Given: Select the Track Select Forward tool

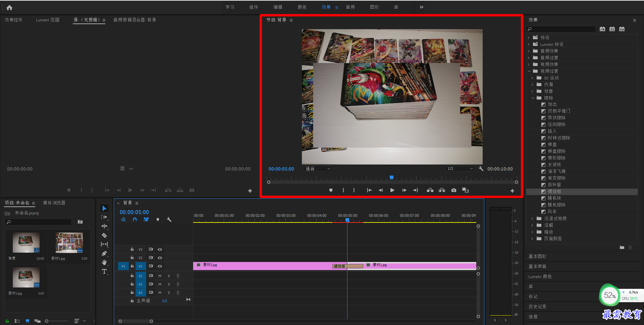Looking at the screenshot, I should (104, 217).
